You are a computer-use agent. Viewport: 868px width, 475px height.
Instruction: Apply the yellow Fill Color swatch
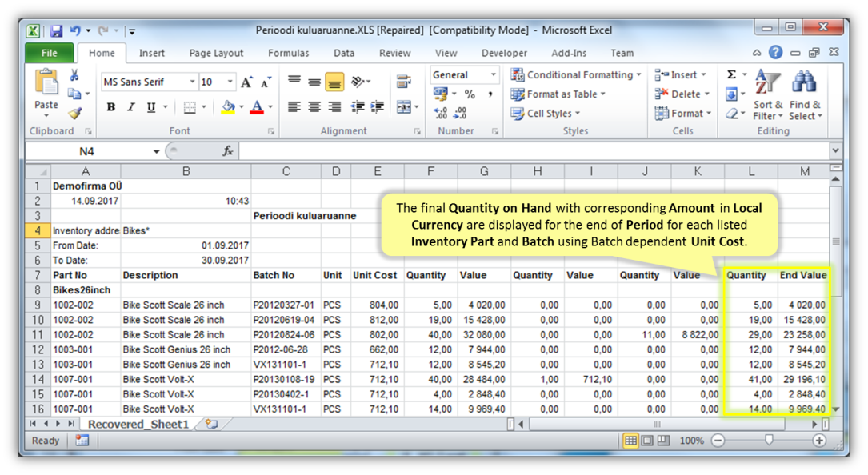[228, 107]
